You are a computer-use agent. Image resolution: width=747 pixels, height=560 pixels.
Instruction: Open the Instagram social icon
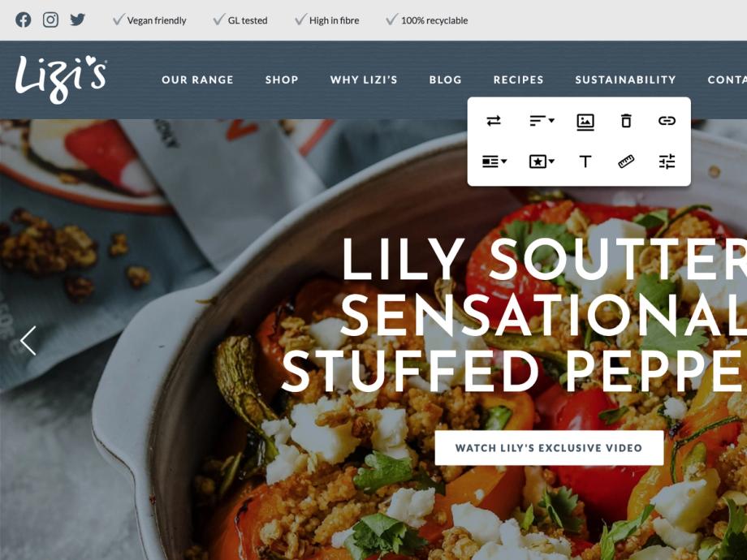point(50,19)
